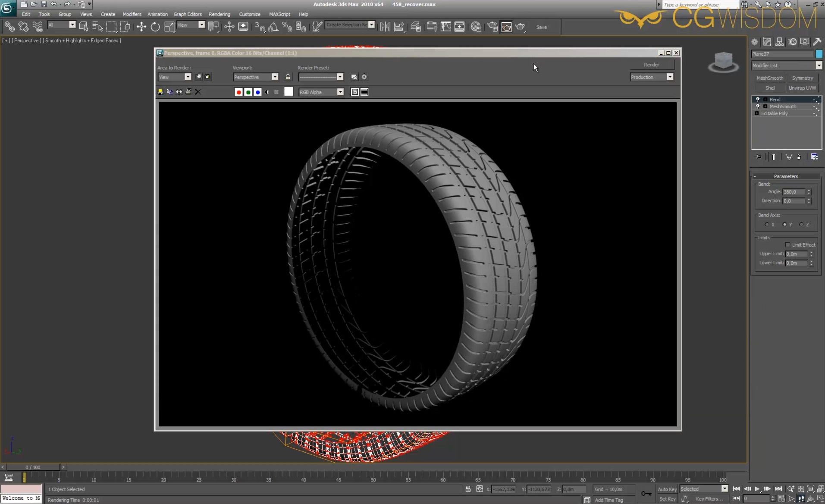Enable the red channel display

[x=238, y=92]
